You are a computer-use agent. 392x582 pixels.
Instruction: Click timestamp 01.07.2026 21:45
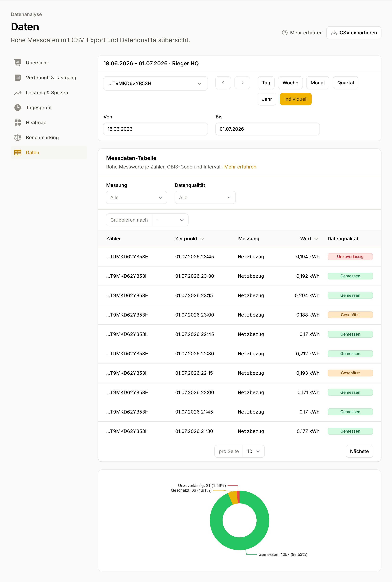[x=194, y=412]
